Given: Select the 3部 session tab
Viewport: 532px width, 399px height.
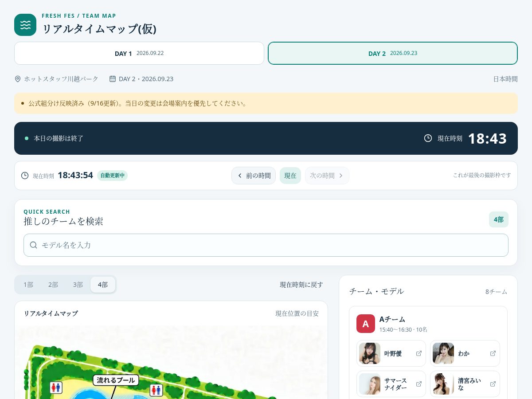Looking at the screenshot, I should (78, 285).
